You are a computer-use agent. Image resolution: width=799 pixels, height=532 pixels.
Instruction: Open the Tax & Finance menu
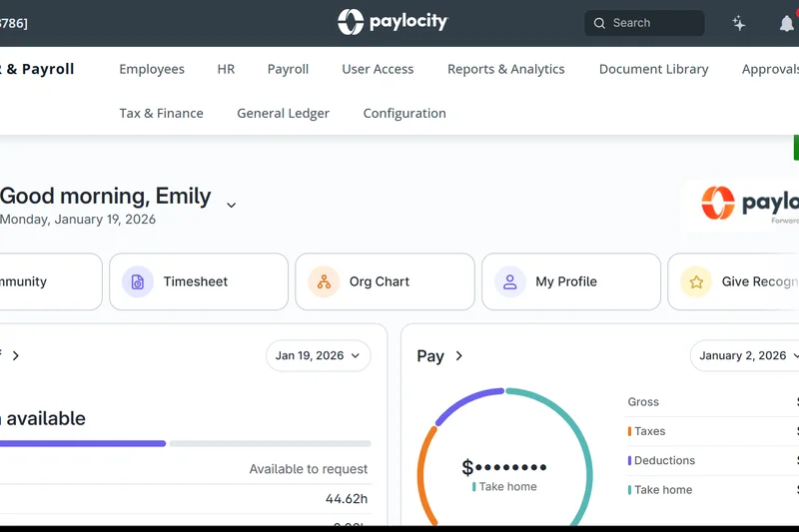click(x=161, y=113)
